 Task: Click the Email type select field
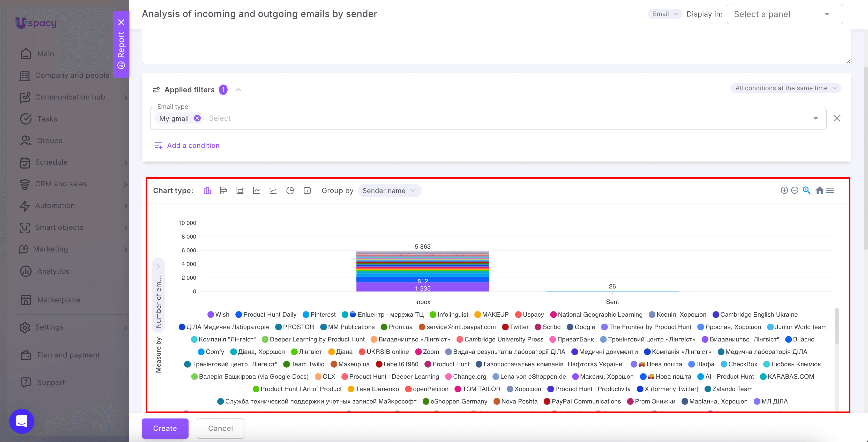(x=488, y=118)
